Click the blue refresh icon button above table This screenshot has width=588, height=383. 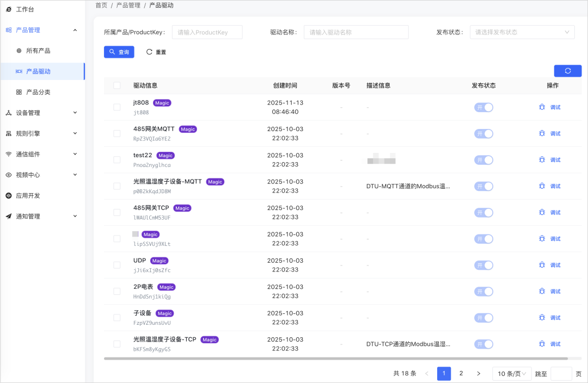click(567, 71)
